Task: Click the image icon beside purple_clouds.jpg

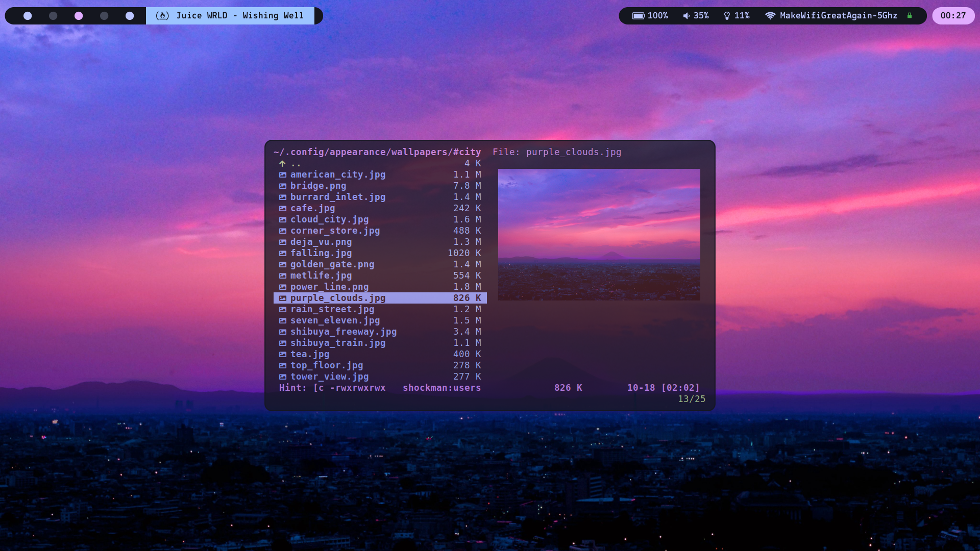Action: [283, 298]
